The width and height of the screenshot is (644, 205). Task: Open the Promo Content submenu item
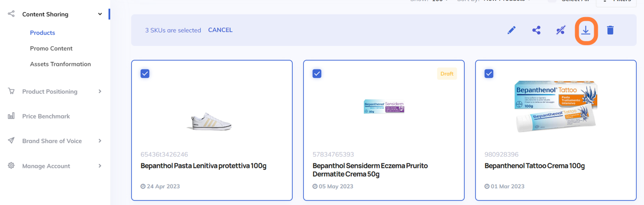tap(51, 48)
